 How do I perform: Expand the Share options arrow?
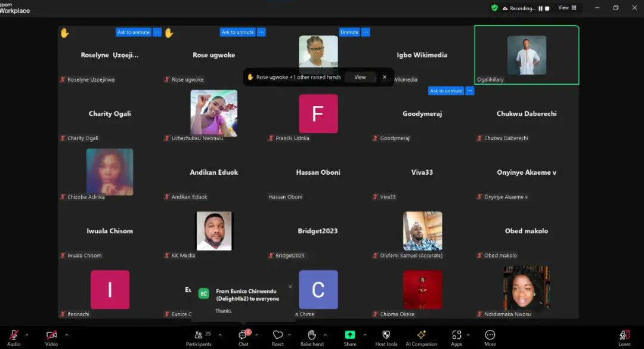[x=365, y=335]
